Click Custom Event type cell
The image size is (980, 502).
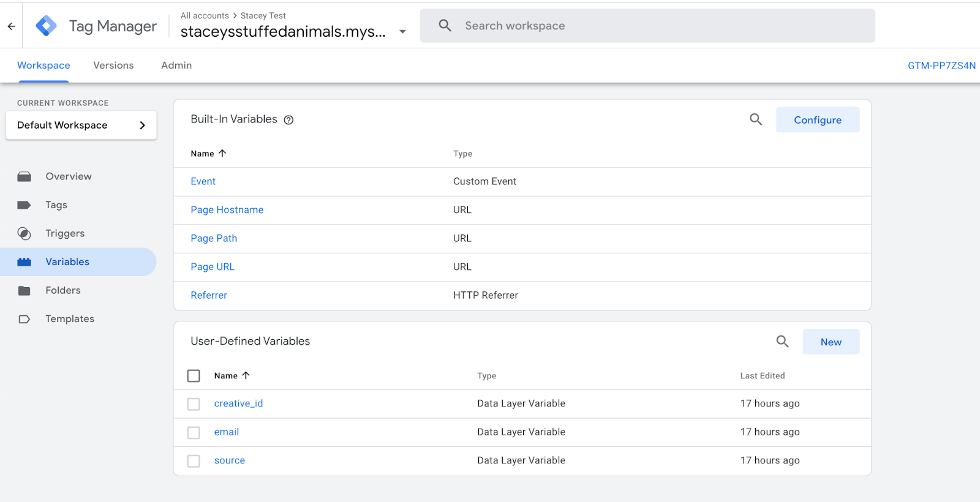coord(484,181)
